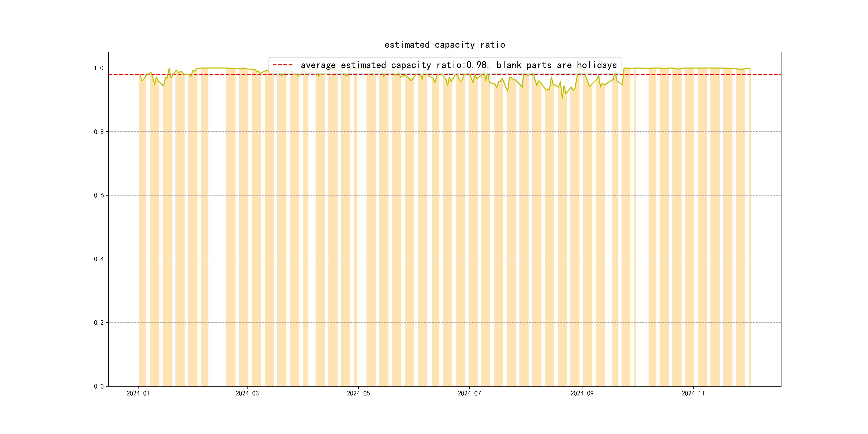Click the 2024-03 x-axis label
The image size is (868, 434).
[247, 393]
